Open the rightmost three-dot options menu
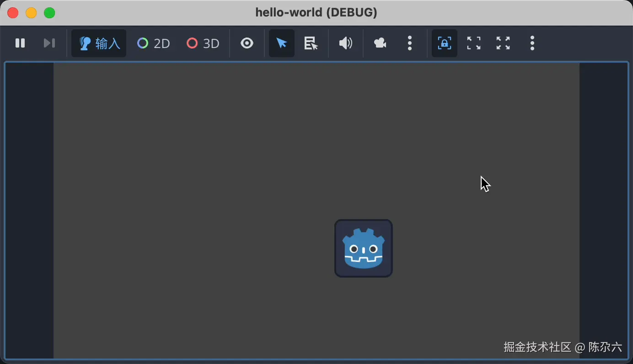This screenshot has height=364, width=633. (532, 43)
